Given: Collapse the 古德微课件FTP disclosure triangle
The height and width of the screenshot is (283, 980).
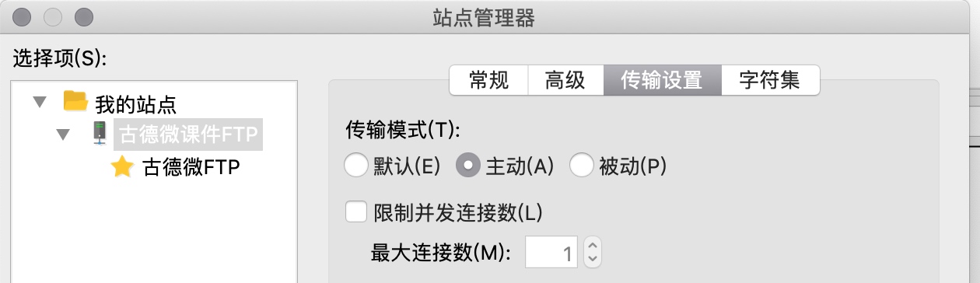Looking at the screenshot, I should (64, 135).
